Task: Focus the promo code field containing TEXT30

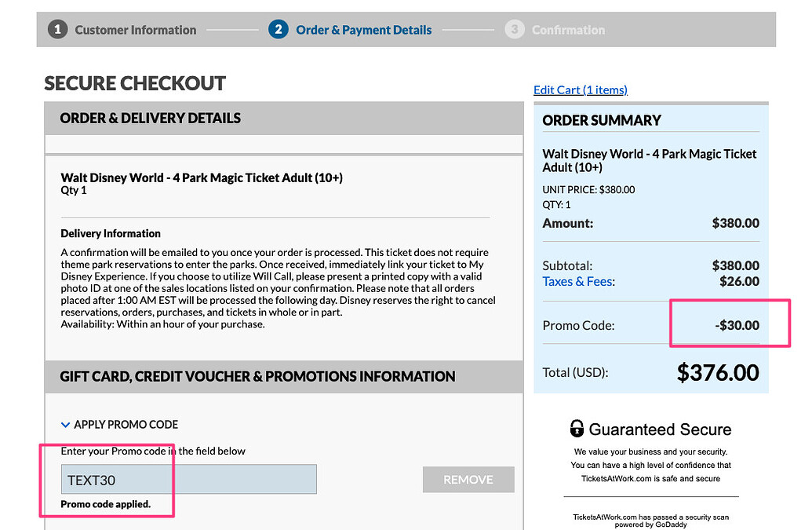Action: (x=188, y=480)
